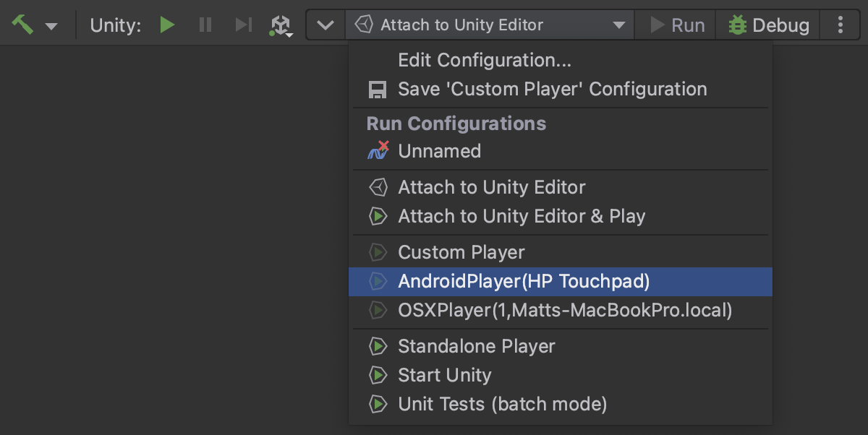The height and width of the screenshot is (435, 868).
Task: Open the Attach to Unity Editor dropdown
Action: [490, 25]
